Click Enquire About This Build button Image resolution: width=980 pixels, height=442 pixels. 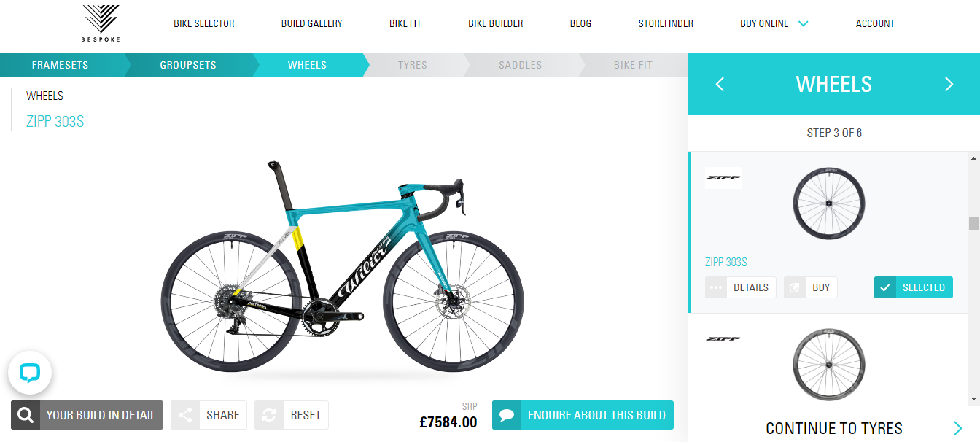point(583,415)
